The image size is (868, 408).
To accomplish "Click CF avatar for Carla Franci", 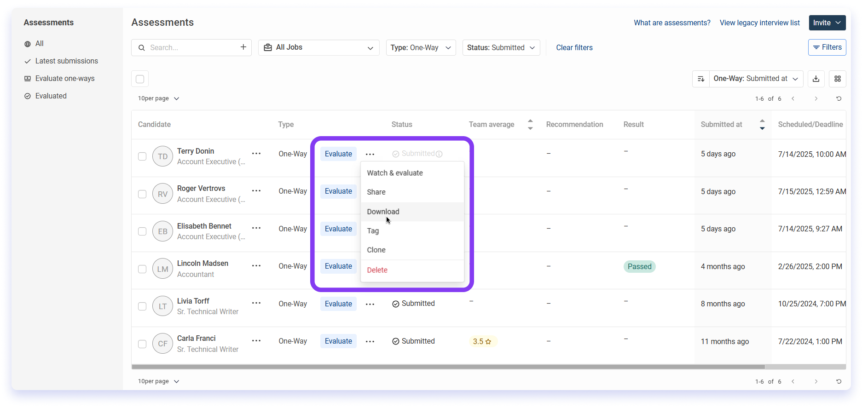I will coord(162,344).
